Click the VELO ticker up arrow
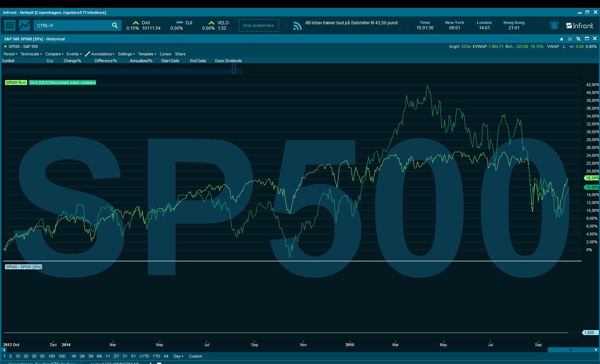600x364 pixels. pyautogui.click(x=212, y=23)
